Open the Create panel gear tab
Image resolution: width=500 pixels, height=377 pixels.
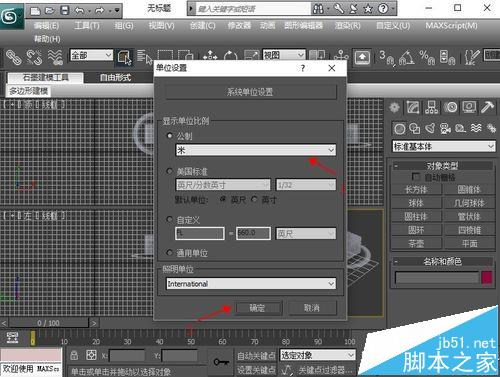395,108
